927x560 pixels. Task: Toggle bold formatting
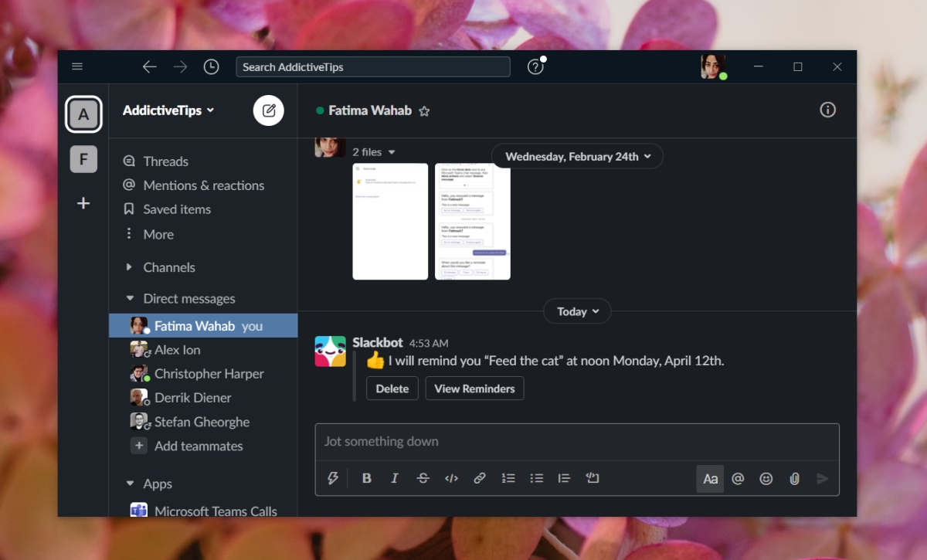point(367,478)
